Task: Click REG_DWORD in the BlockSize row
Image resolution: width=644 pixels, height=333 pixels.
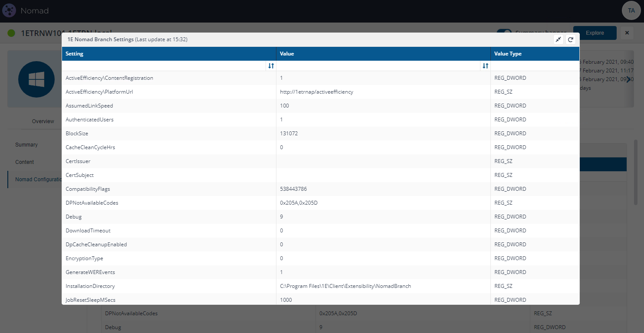Action: click(510, 134)
